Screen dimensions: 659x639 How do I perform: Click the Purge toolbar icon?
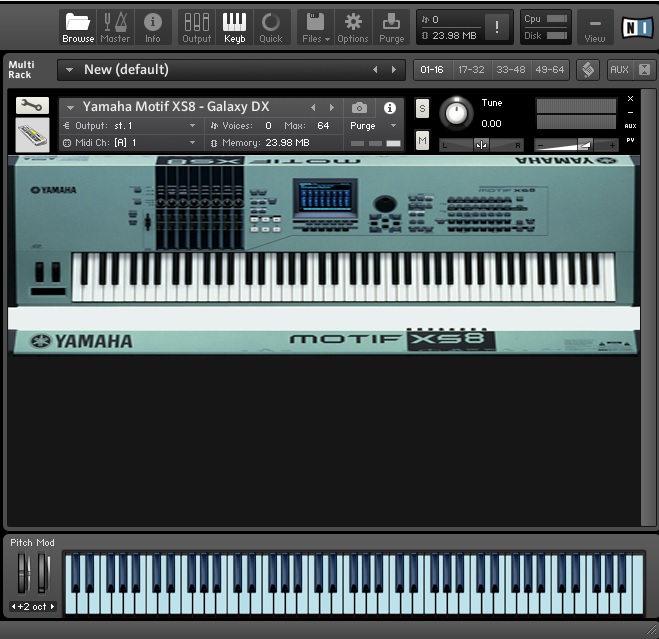pyautogui.click(x=391, y=27)
